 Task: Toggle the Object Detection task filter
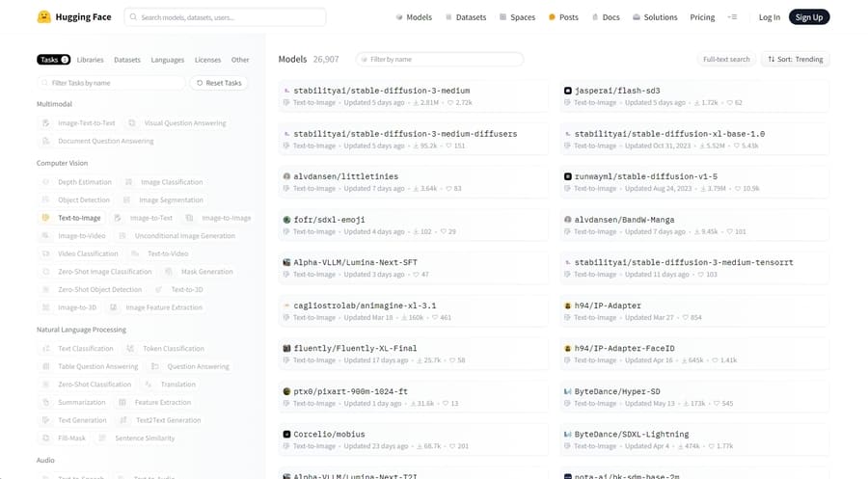(76, 200)
